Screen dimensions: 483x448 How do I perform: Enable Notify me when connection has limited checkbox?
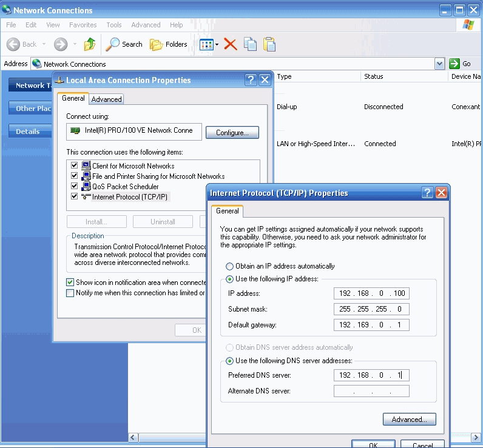click(70, 293)
